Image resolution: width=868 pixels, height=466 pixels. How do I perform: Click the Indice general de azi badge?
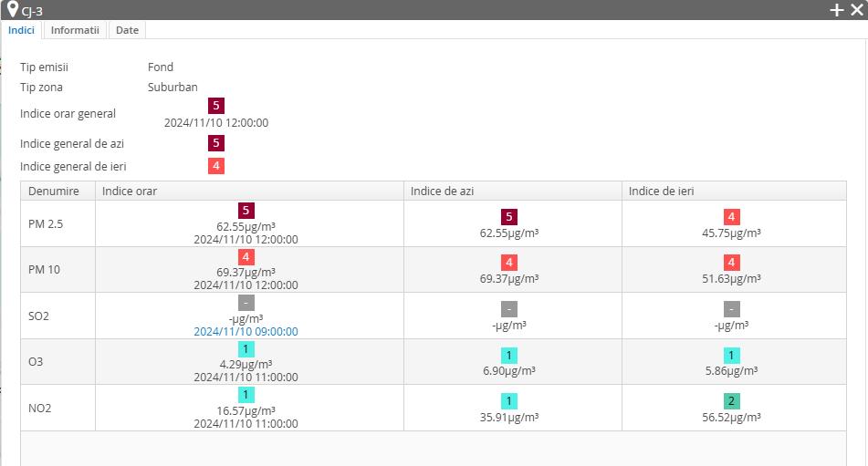215,143
